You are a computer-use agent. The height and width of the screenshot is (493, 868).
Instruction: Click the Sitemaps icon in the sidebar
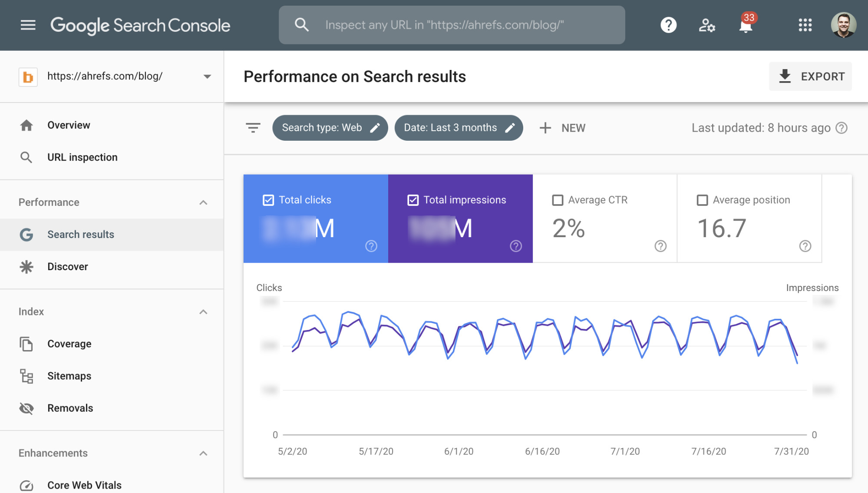click(x=26, y=376)
